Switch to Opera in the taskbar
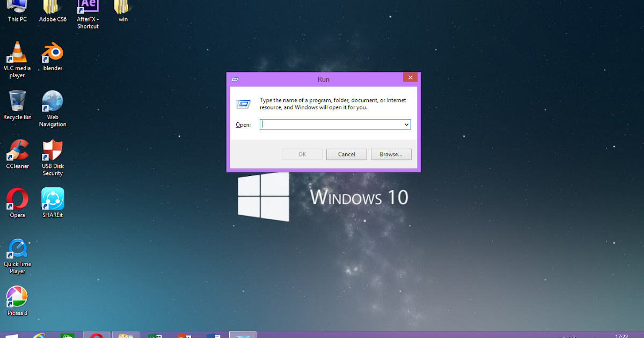This screenshot has width=644, height=338. (x=97, y=335)
